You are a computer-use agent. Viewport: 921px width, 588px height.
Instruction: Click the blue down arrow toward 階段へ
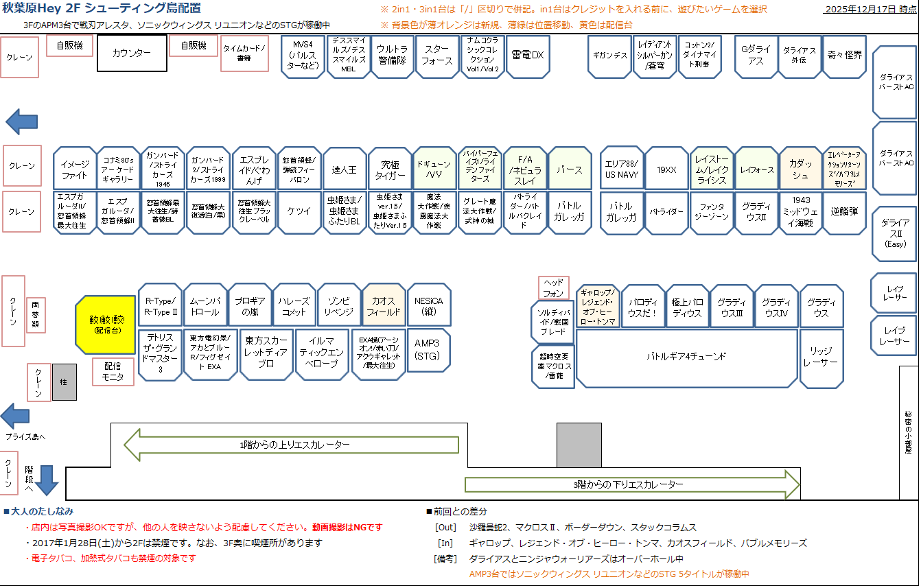pos(47,480)
